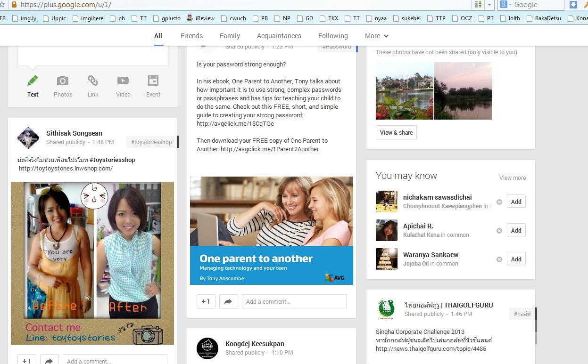This screenshot has height=364, width=588.
Task: Click the Photos camera icon
Action: pyautogui.click(x=63, y=81)
